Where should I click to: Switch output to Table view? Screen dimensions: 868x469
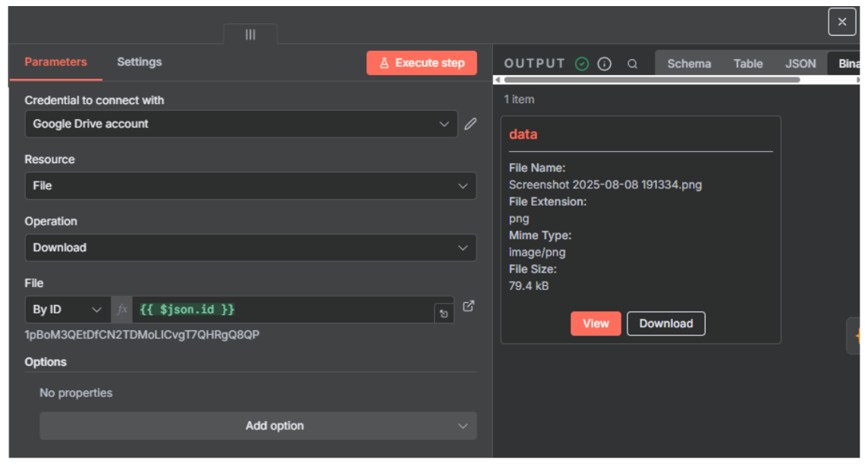pyautogui.click(x=748, y=64)
